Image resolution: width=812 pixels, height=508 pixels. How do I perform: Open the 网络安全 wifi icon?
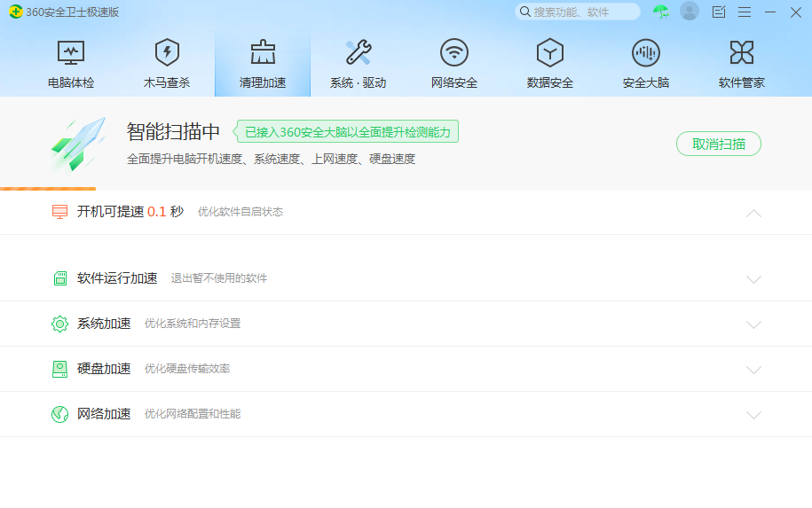click(x=454, y=52)
